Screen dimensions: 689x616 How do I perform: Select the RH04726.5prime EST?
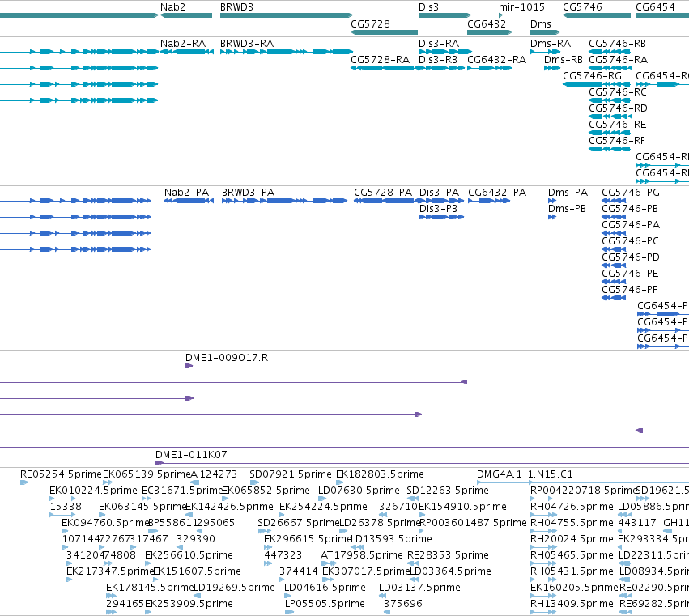(543, 515)
